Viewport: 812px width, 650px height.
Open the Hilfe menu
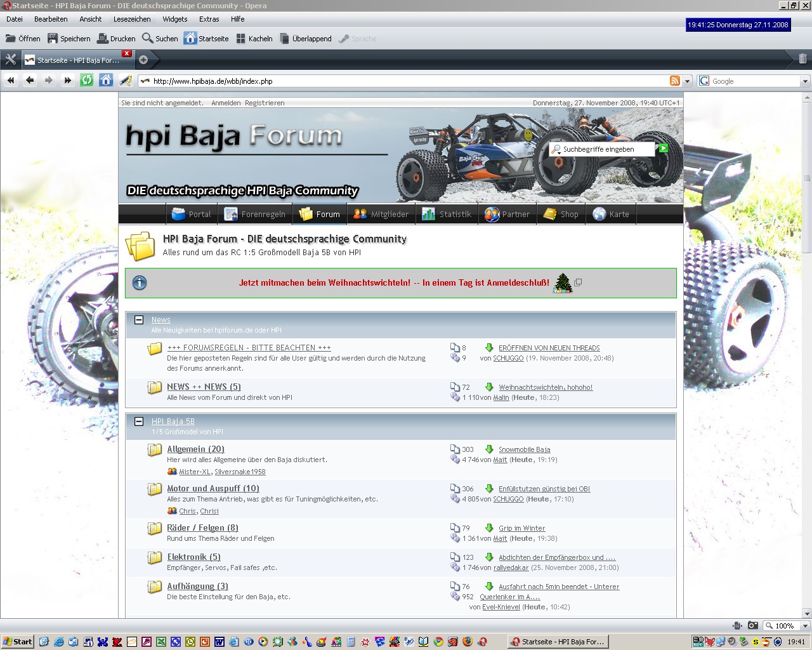(x=238, y=19)
